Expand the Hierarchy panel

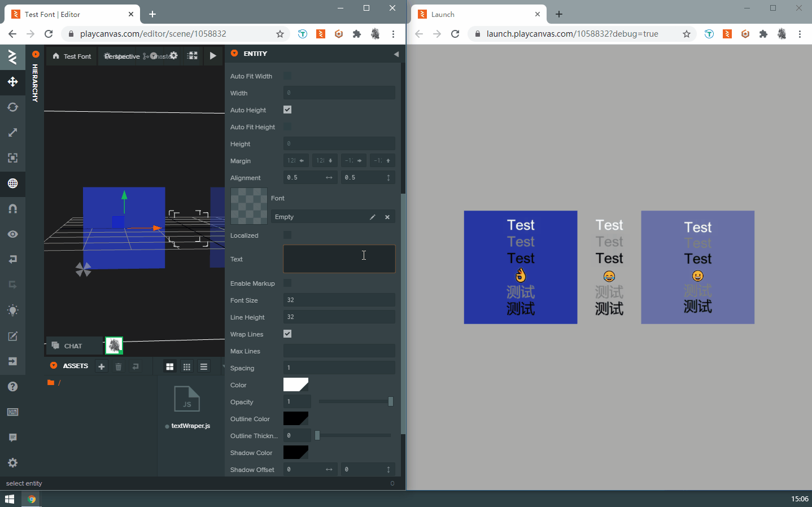(35, 55)
